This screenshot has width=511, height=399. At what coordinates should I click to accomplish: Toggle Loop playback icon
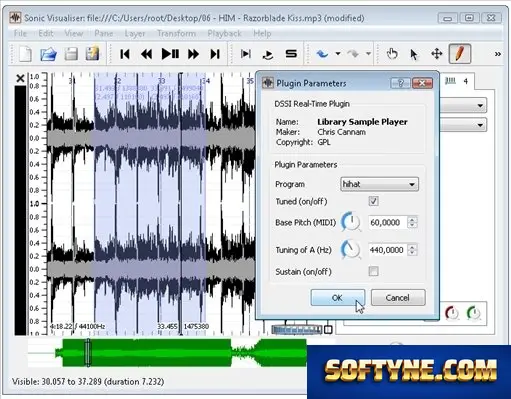pyautogui.click(x=268, y=54)
